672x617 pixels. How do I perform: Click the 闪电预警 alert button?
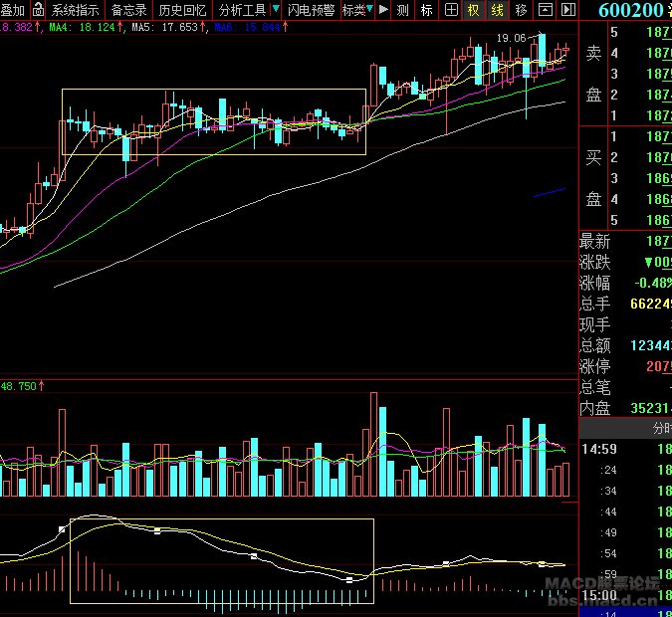click(x=311, y=10)
